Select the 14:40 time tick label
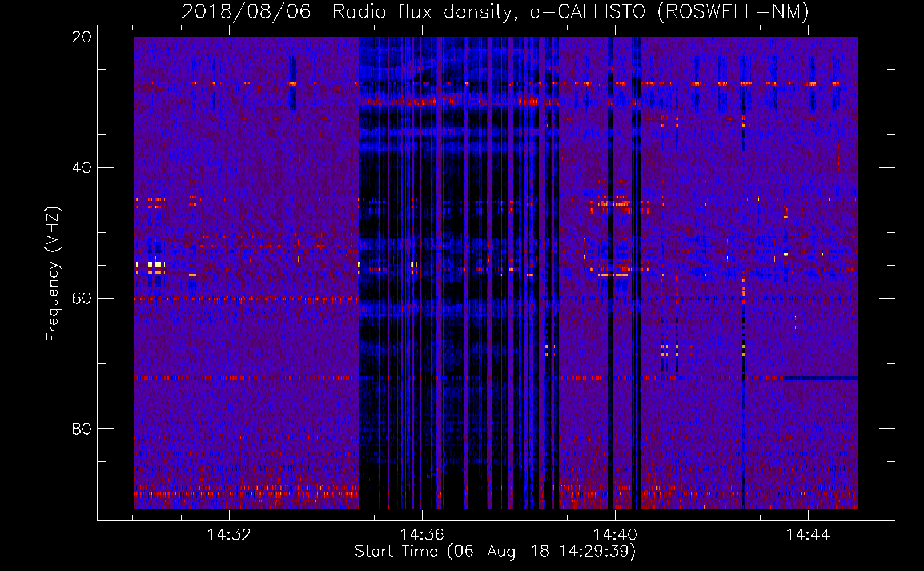The height and width of the screenshot is (571, 924). [615, 534]
